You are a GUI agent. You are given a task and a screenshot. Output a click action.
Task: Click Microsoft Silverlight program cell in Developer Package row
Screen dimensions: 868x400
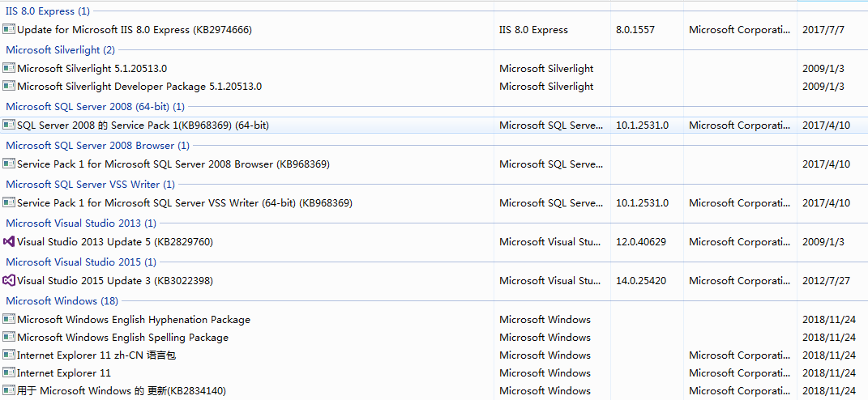click(546, 87)
